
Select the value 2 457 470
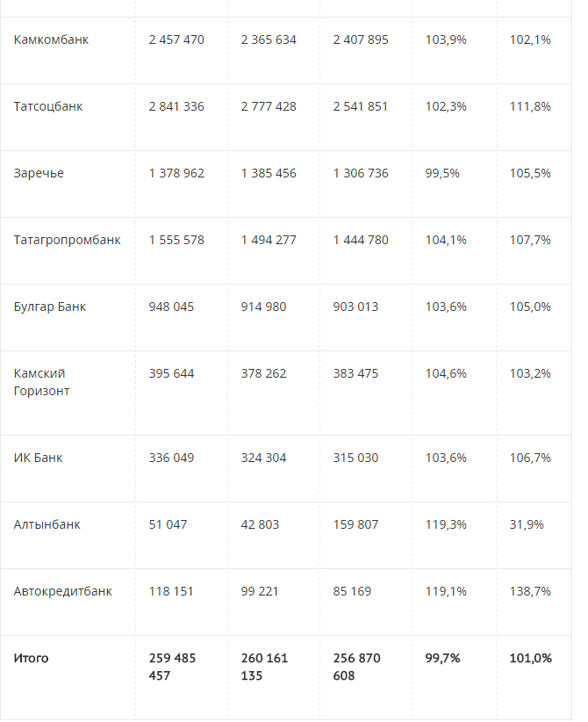point(176,40)
